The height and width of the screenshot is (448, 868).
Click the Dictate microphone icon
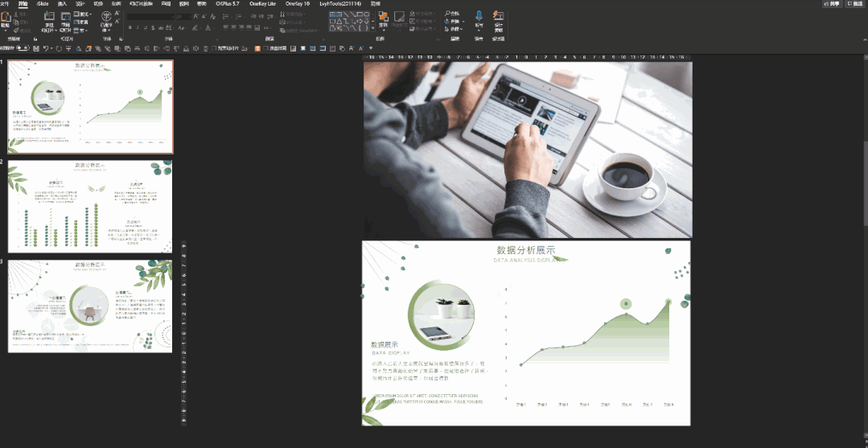coord(479,17)
